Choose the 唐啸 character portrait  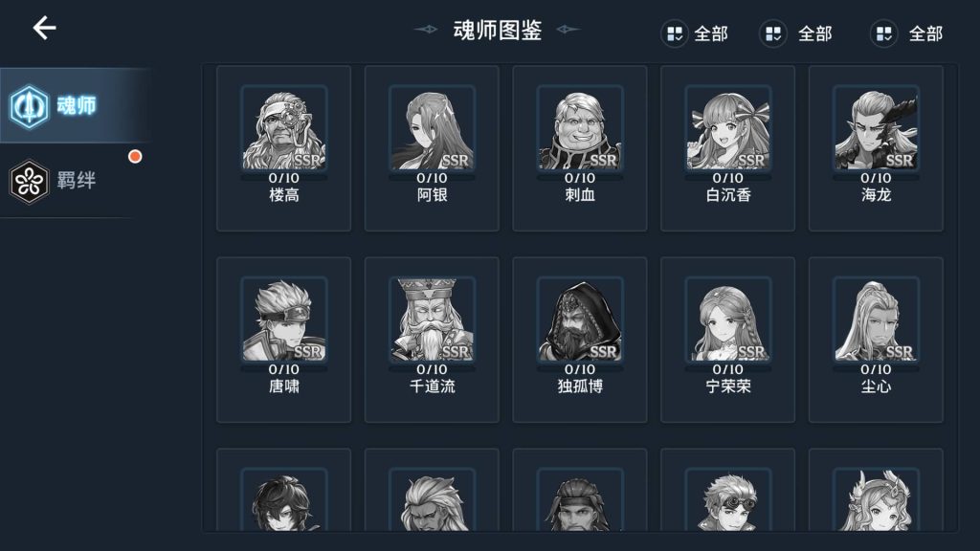(283, 320)
